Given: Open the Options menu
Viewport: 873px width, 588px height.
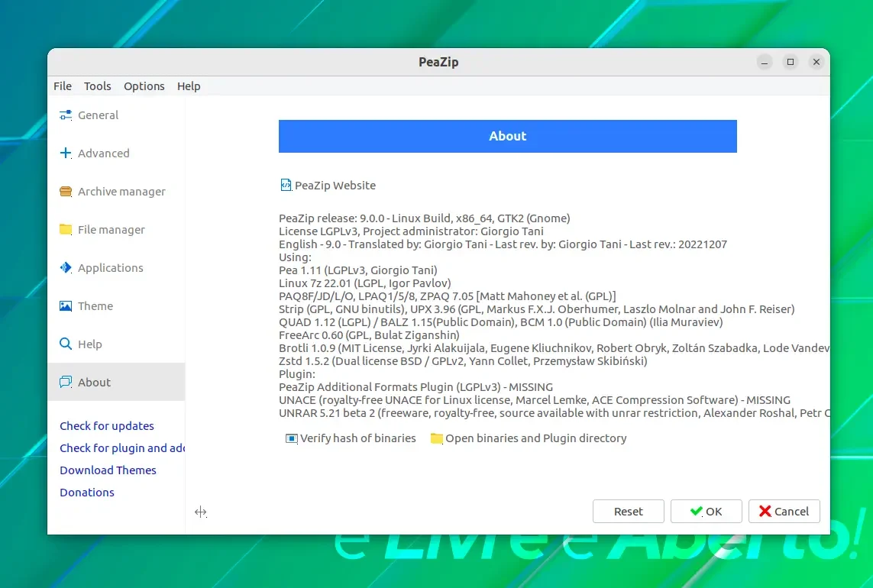Looking at the screenshot, I should pyautogui.click(x=144, y=86).
